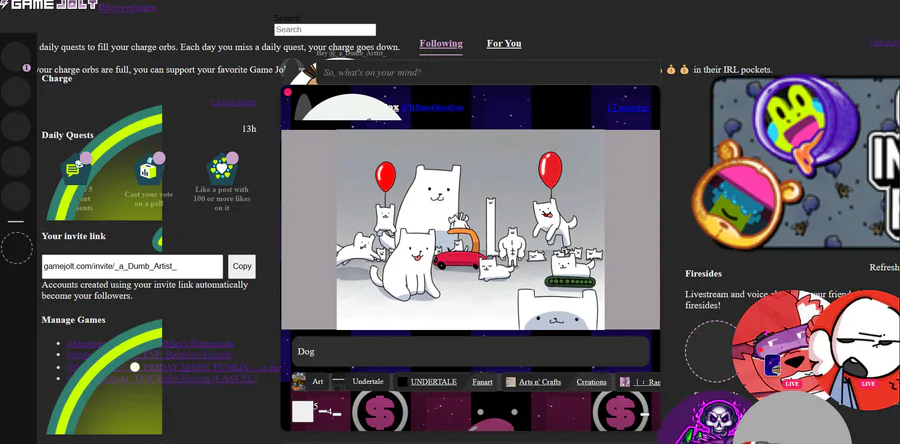The width and height of the screenshot is (900, 444).
Task: Click the pink dot on the post
Action: (x=288, y=92)
